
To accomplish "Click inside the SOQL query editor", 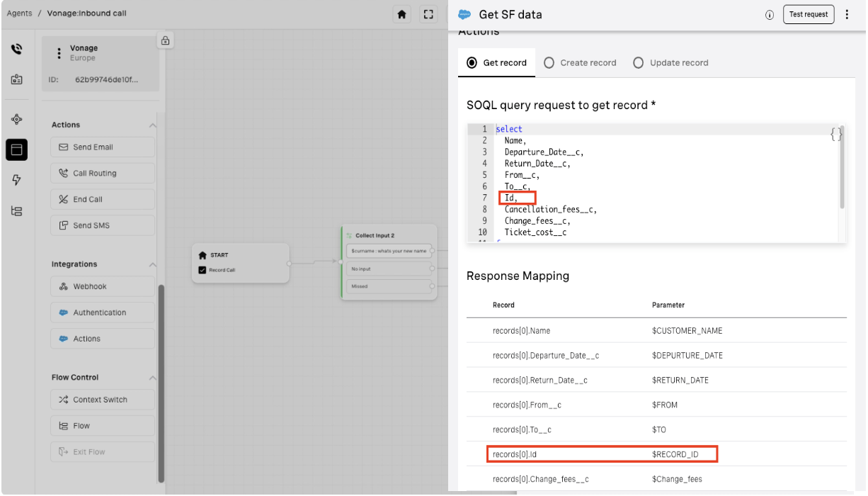I will [658, 184].
